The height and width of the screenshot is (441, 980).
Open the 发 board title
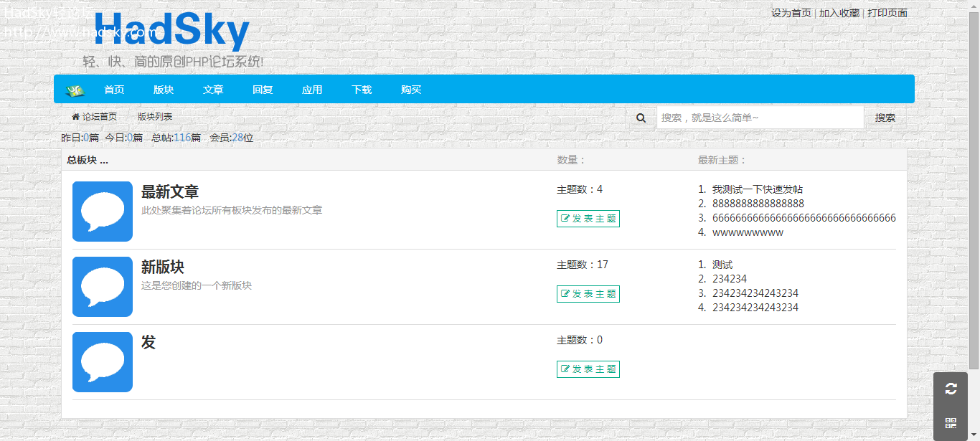pyautogui.click(x=149, y=343)
